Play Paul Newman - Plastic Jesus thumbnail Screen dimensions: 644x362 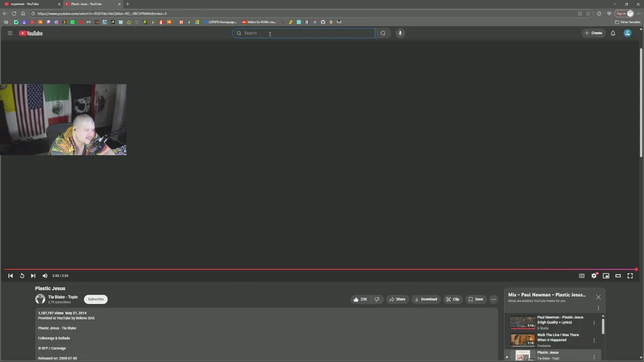[523, 322]
